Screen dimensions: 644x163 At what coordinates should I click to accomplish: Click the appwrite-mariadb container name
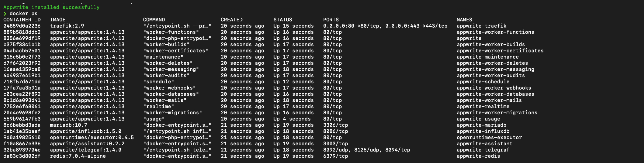pos(481,125)
